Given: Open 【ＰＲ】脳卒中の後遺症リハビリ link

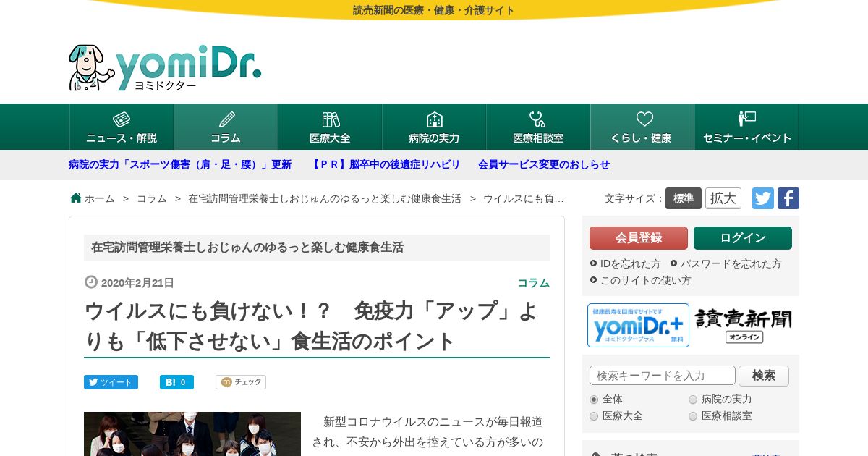Looking at the screenshot, I should pos(385,164).
